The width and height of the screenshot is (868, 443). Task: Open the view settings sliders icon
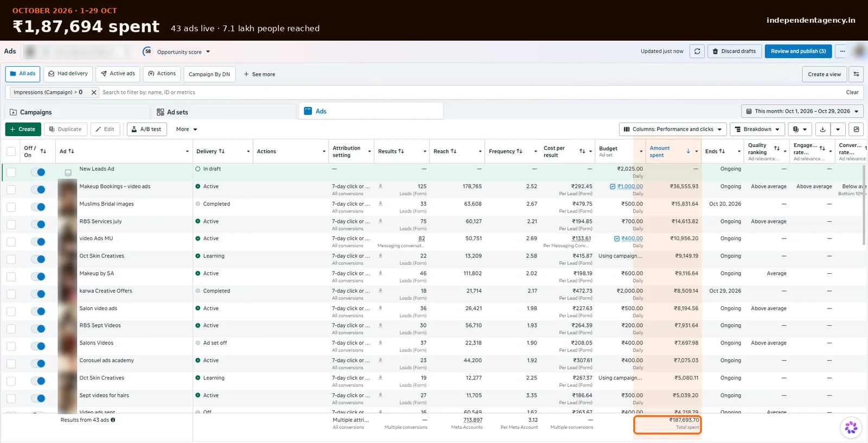(857, 74)
